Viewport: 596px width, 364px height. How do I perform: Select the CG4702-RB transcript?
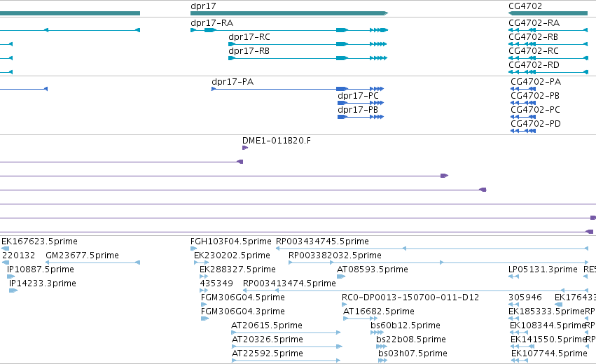548,44
